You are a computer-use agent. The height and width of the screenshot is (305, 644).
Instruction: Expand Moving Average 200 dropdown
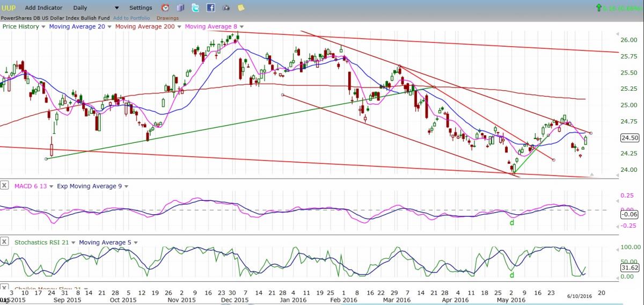tap(179, 26)
